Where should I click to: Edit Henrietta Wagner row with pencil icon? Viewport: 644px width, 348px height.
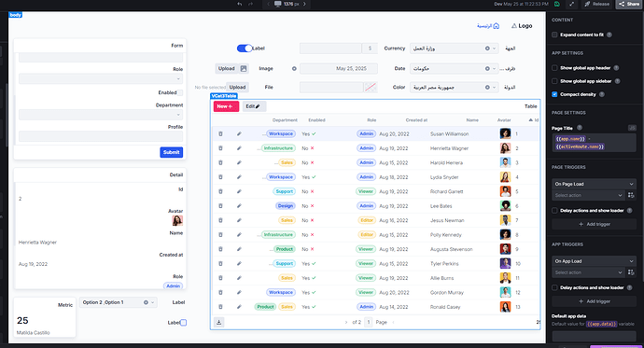[239, 148]
